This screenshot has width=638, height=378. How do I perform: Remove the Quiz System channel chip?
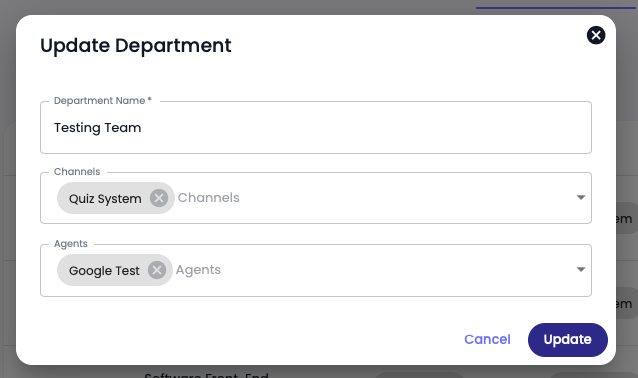159,198
